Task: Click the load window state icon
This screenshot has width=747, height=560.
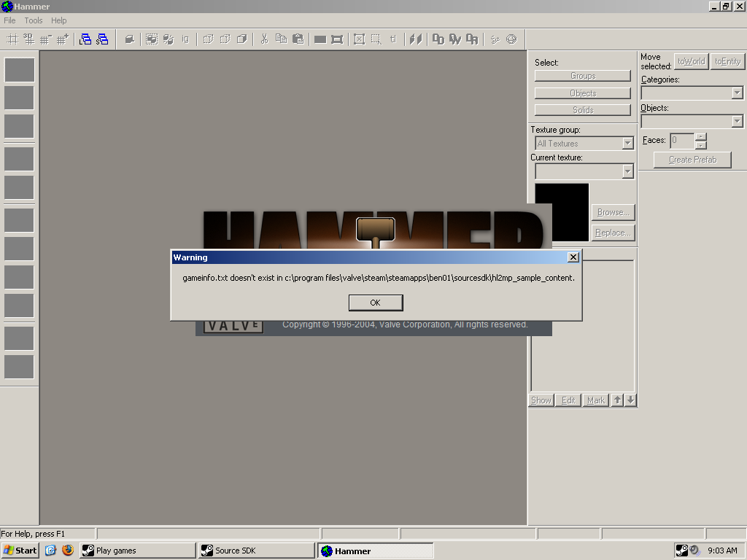Action: click(x=85, y=39)
